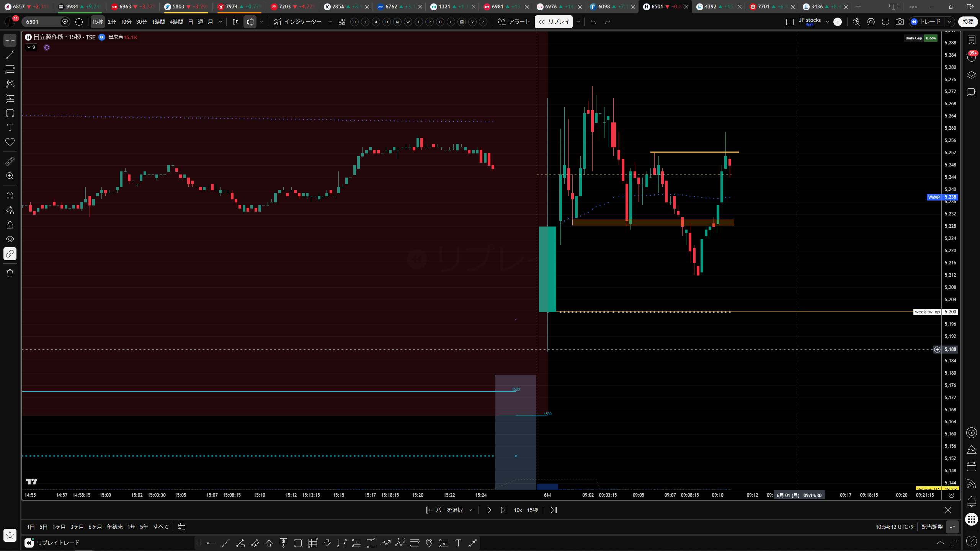Switch to the 2分 timeframe
The image size is (980, 551).
112,22
